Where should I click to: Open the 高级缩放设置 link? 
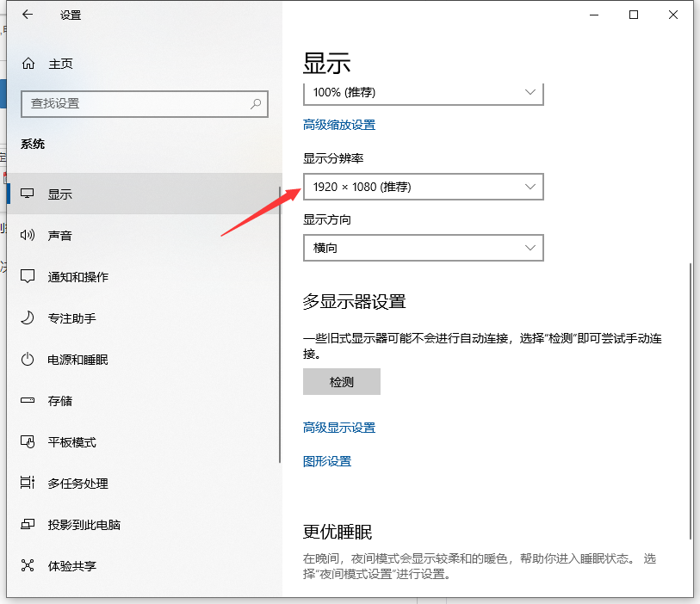[339, 125]
